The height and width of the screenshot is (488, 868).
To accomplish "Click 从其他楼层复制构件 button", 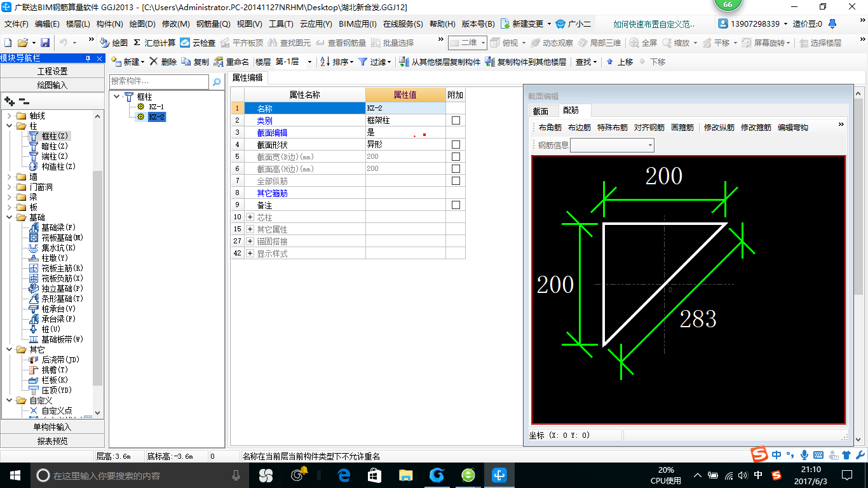I will click(440, 62).
